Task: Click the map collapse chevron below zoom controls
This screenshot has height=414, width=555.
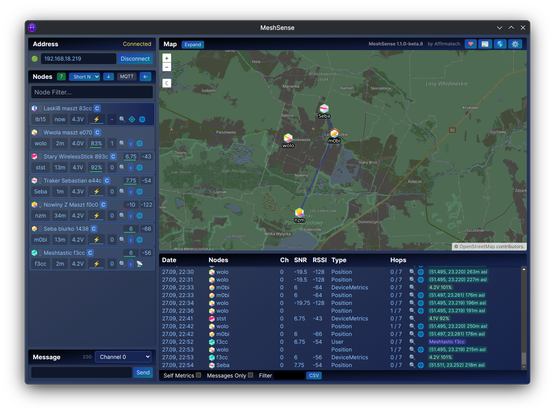Action: [x=167, y=83]
